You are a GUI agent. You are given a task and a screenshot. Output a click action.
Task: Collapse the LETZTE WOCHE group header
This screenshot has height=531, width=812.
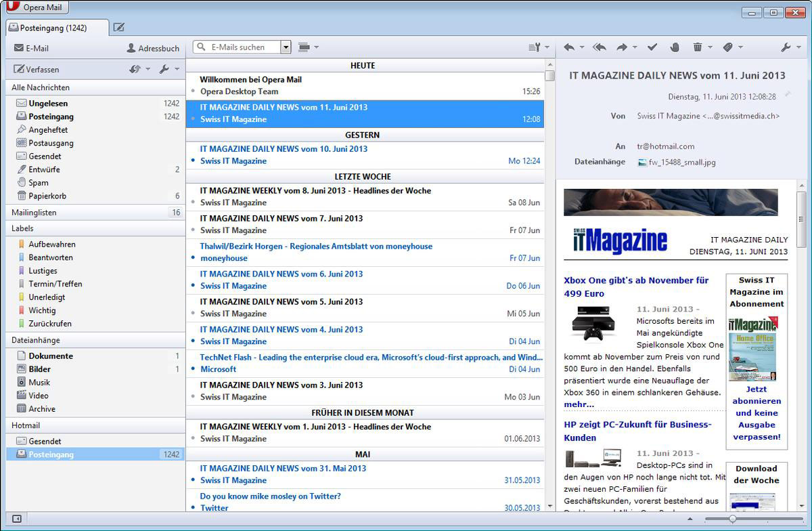click(365, 177)
